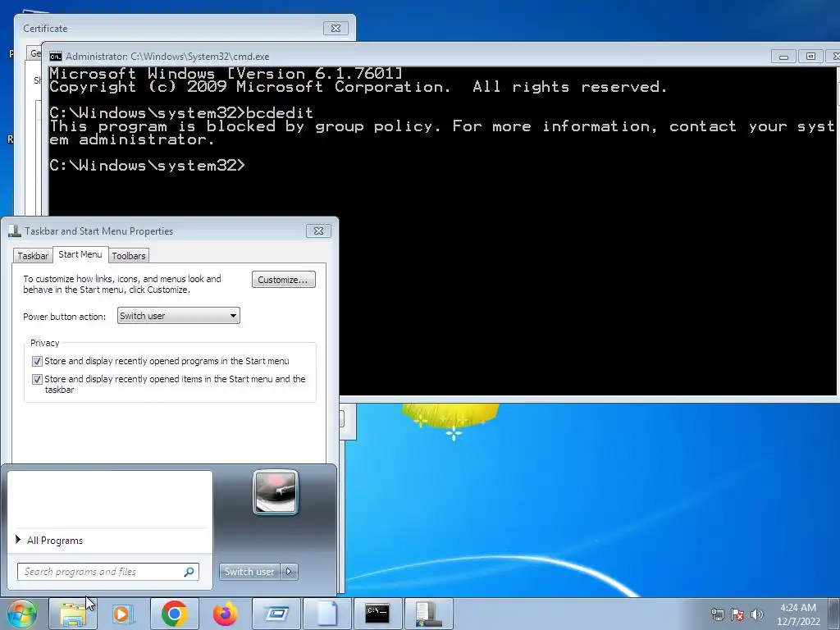
Task: Open the Power button action dropdown
Action: tap(178, 316)
